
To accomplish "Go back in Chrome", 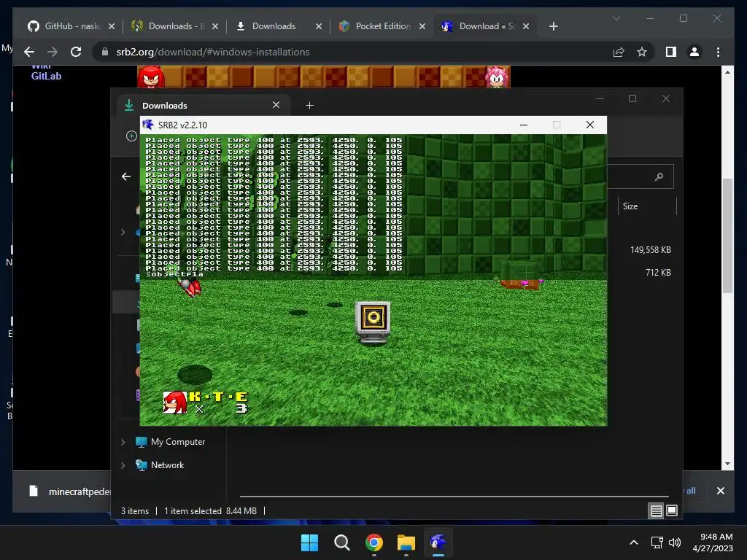I will tap(29, 52).
